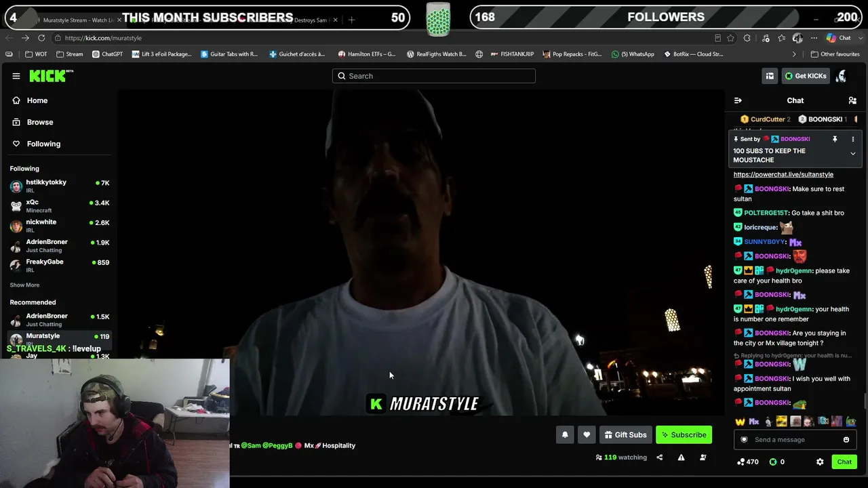Viewport: 868px width, 488px height.
Task: Open the ChatGPT bookmark
Action: click(x=107, y=54)
